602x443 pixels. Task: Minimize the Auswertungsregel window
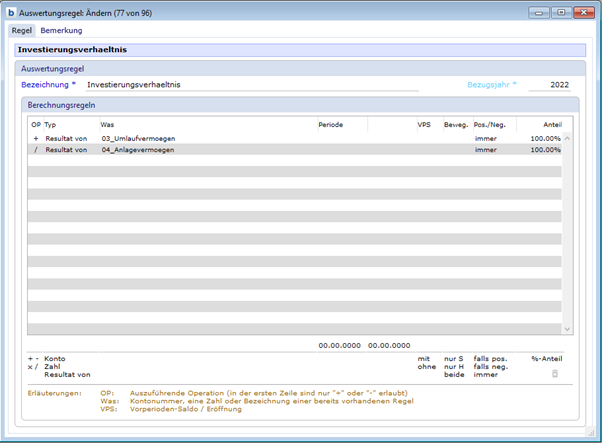(x=540, y=13)
